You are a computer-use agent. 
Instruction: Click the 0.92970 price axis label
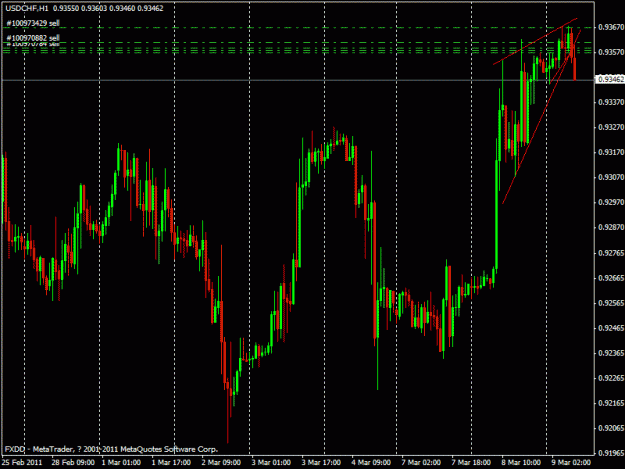(611, 202)
